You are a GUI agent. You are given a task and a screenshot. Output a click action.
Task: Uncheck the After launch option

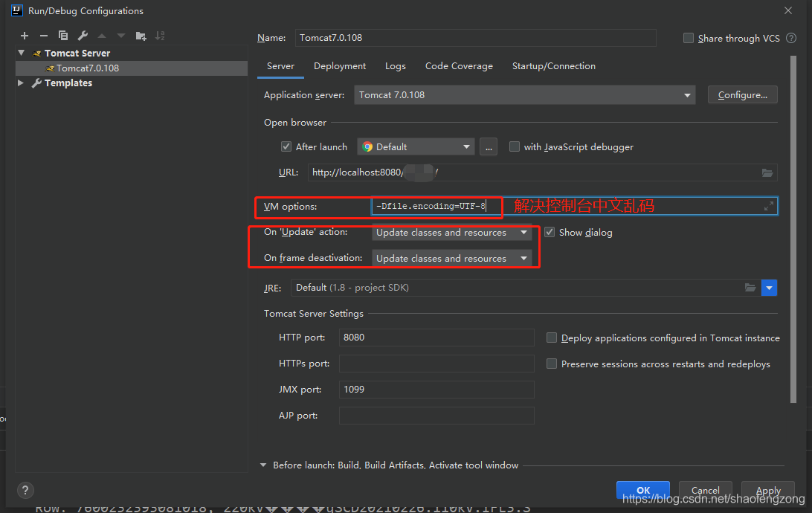click(286, 146)
